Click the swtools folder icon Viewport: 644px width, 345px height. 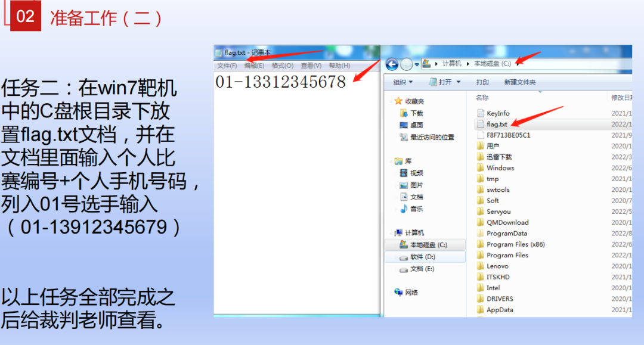click(481, 189)
